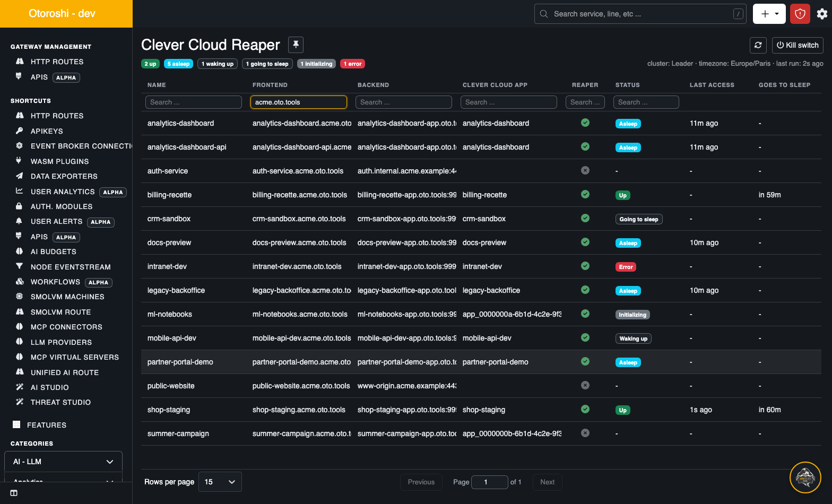
Task: Go to DATA EXPORTERS shortcut
Action: (64, 176)
